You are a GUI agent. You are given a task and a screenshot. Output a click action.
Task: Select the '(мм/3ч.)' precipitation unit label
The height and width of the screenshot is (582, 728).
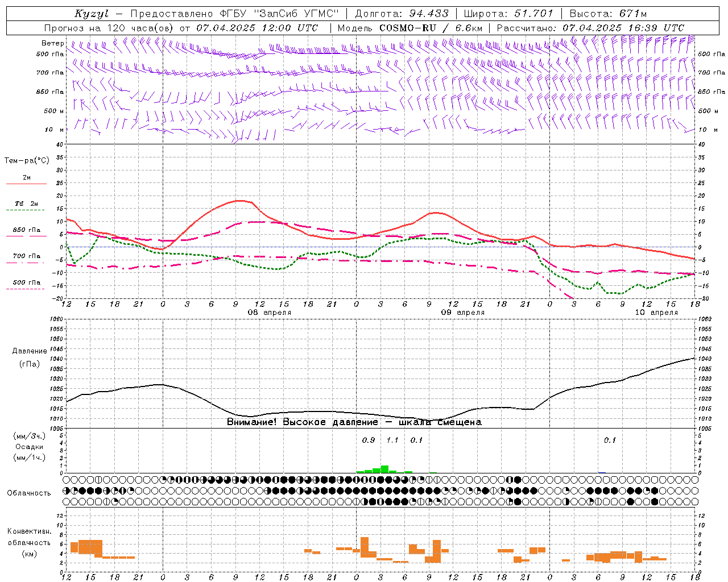click(x=29, y=436)
